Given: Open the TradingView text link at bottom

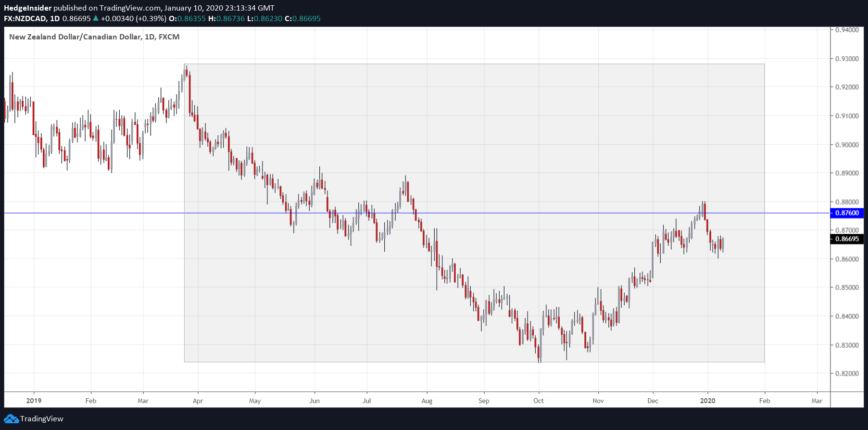Looking at the screenshot, I should point(42,419).
